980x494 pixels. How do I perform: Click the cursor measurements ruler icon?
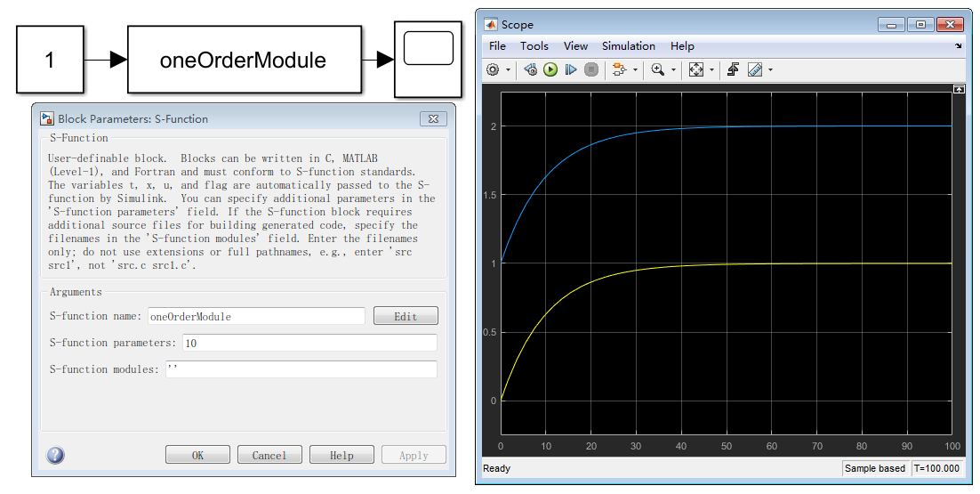(755, 69)
